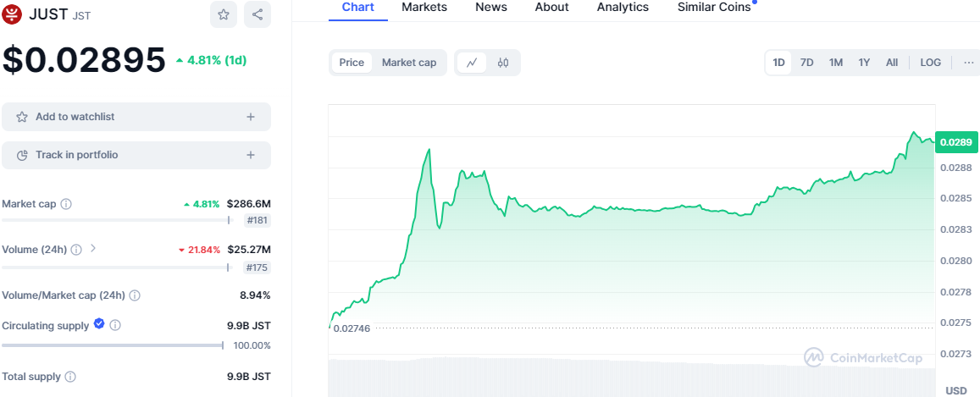
Task: Expand Add to watchlist plus
Action: (251, 117)
